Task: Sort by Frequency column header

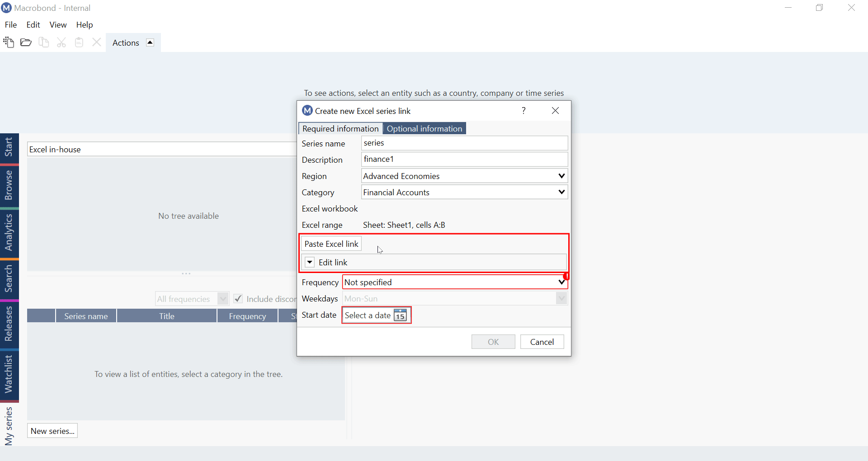Action: point(247,316)
